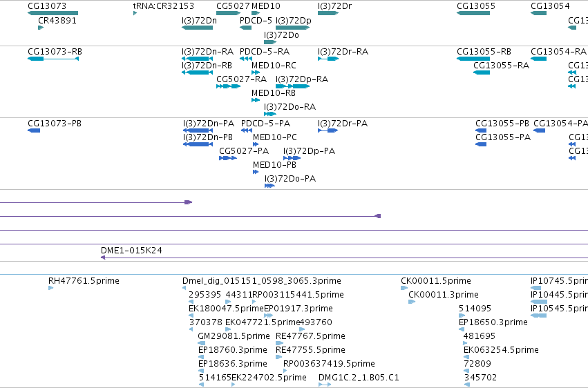The height and width of the screenshot is (388, 588).
Task: Select the DME1-015K24 BAC clone
Action: pyautogui.click(x=344, y=258)
